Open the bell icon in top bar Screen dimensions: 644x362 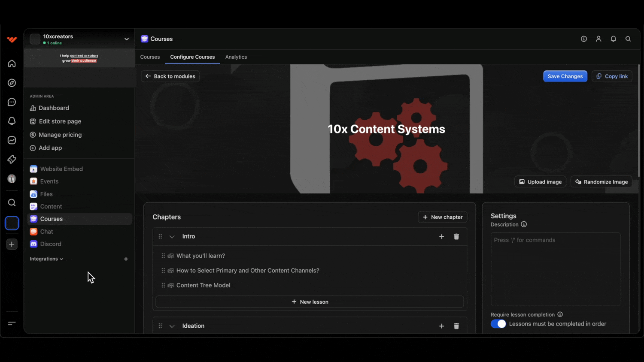tap(614, 39)
